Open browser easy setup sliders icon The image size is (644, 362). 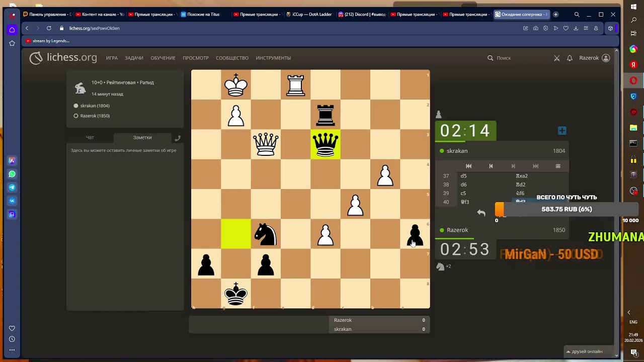pyautogui.click(x=586, y=28)
